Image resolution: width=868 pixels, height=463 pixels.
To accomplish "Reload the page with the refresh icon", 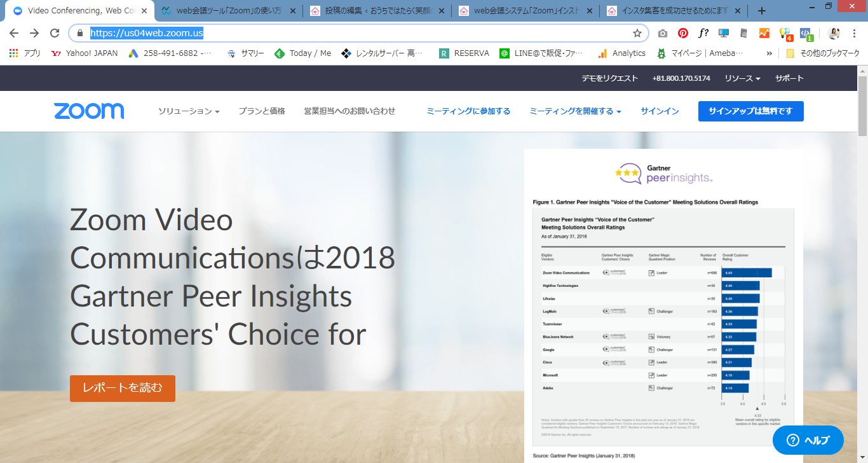I will point(55,34).
